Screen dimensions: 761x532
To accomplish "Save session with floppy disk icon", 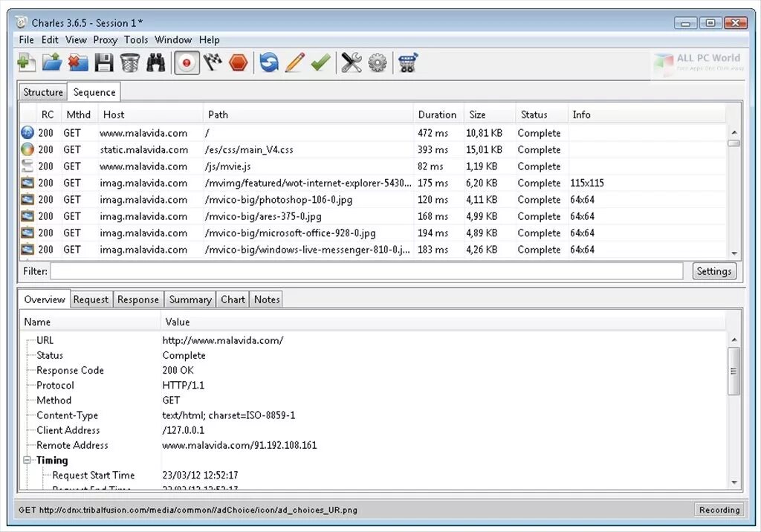I will pos(104,63).
